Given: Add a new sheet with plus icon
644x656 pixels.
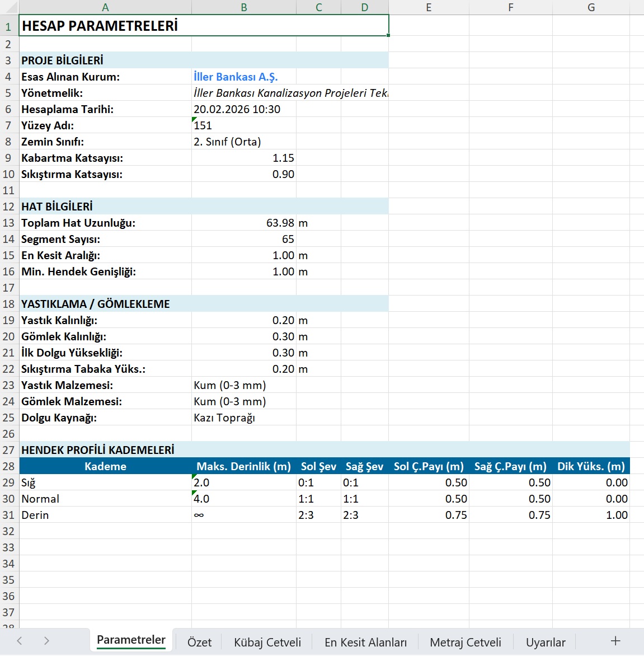Looking at the screenshot, I should point(615,640).
